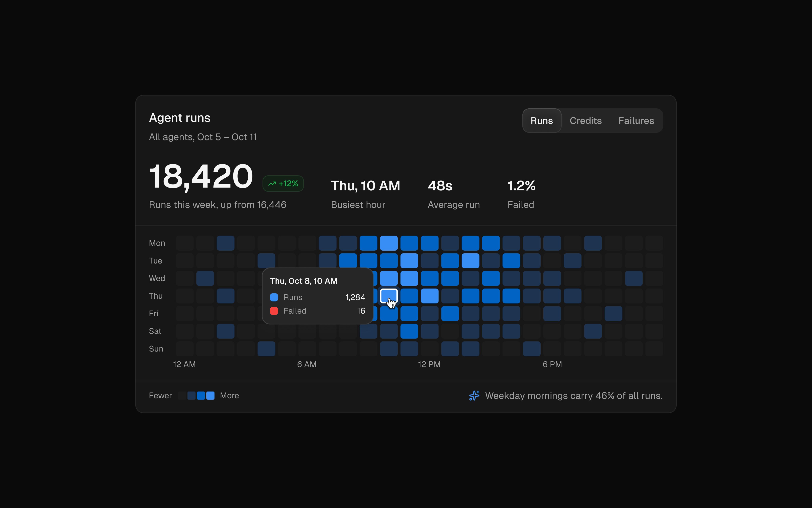
Task: Select the Runs tab
Action: pyautogui.click(x=542, y=121)
